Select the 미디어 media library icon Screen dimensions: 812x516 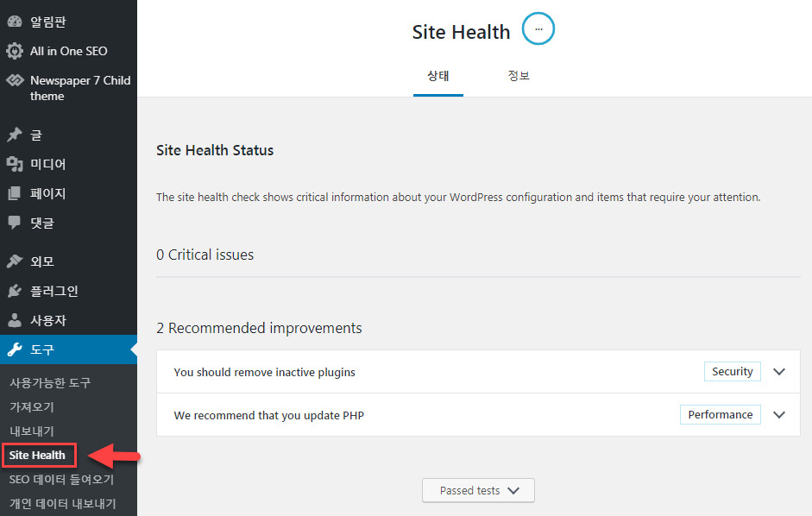tap(15, 164)
